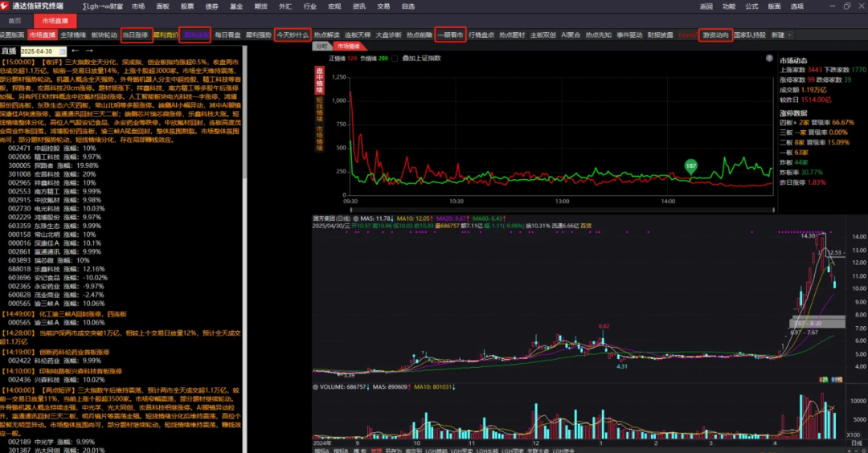868x453 pixels.
Task: Open the calendar picker beside date field
Action: point(63,51)
